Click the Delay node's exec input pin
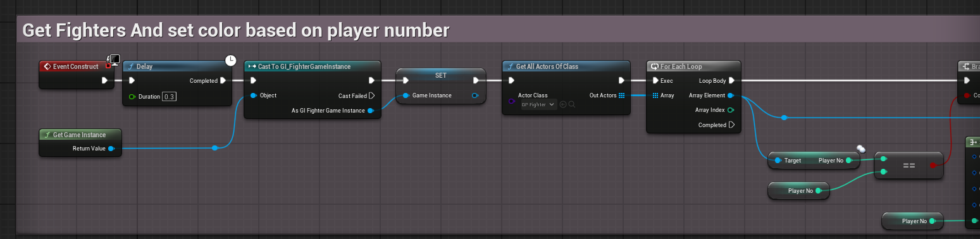The width and height of the screenshot is (980, 239). point(132,80)
